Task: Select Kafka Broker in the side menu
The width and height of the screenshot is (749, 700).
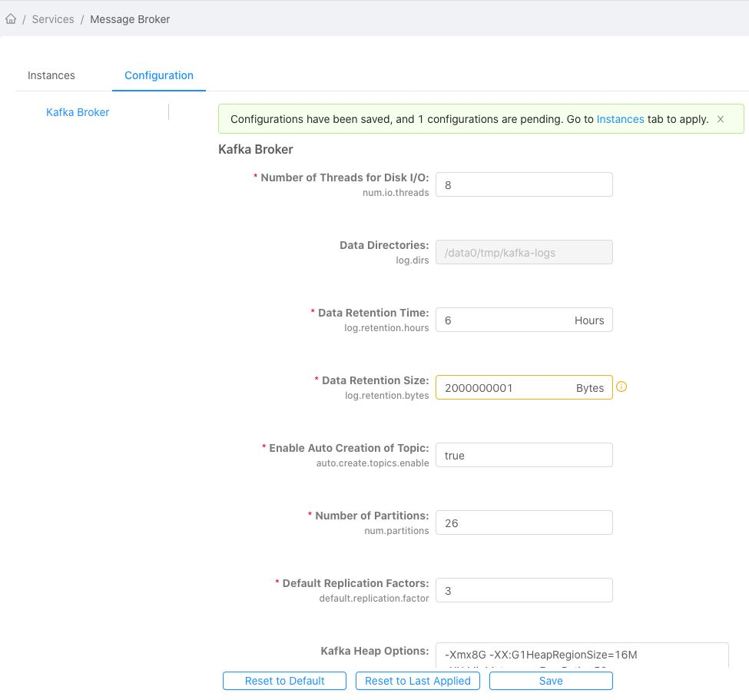Action: pos(78,112)
